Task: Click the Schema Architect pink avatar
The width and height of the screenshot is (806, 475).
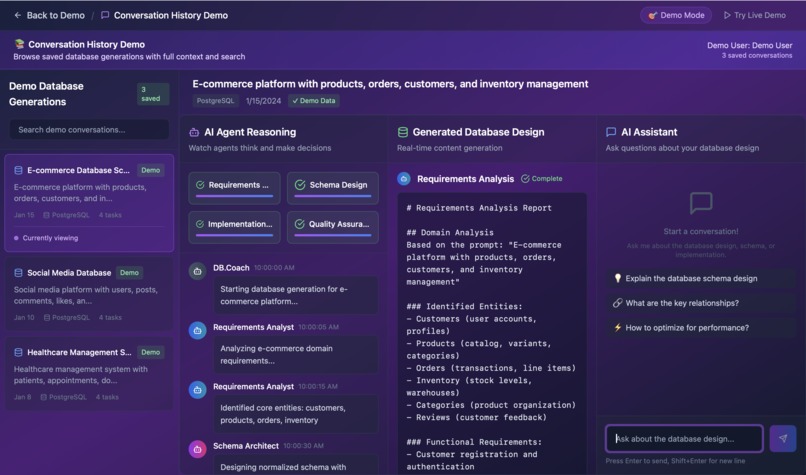Action: 197,449
